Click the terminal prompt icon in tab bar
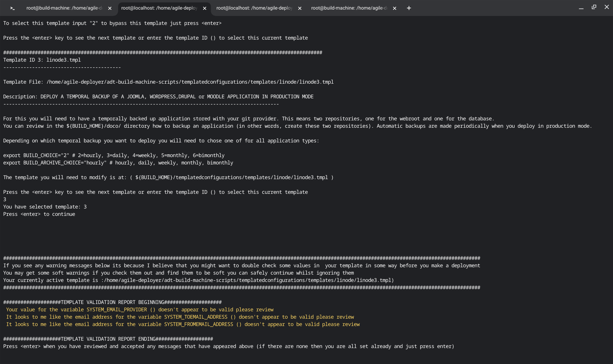The width and height of the screenshot is (613, 364). [x=12, y=8]
